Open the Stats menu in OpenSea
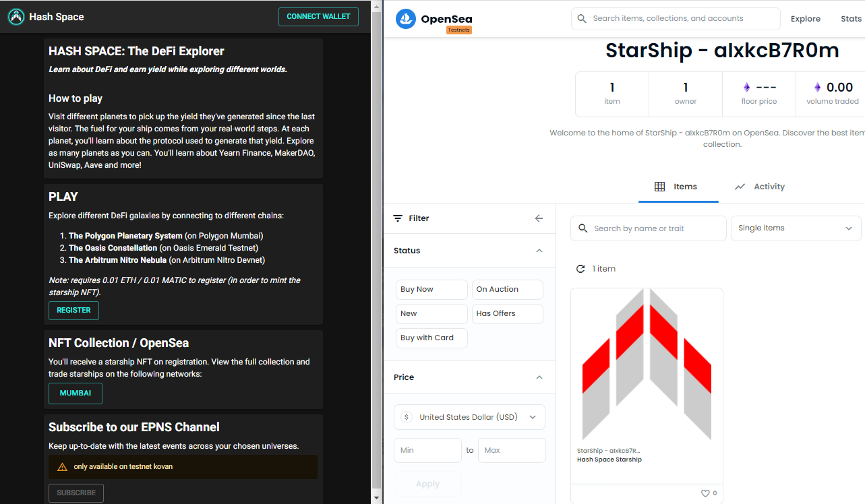Screen dimensions: 865x504 point(851,19)
